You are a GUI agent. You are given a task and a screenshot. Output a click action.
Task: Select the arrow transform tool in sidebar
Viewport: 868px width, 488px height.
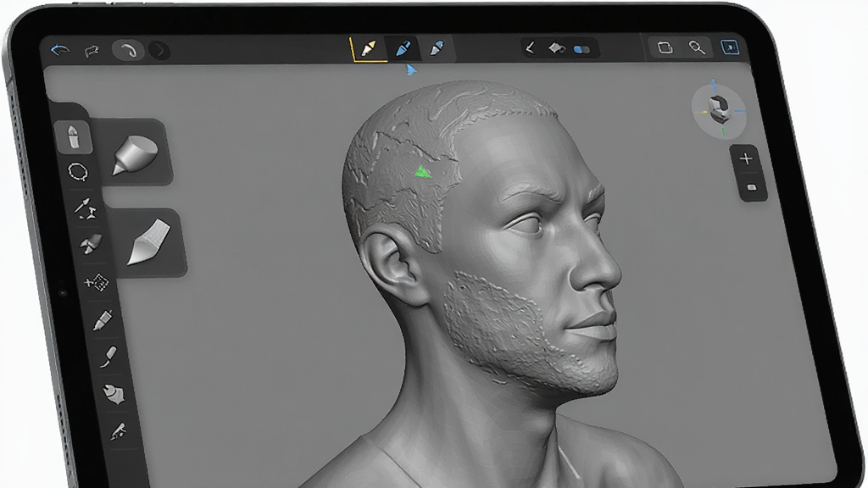pyautogui.click(x=86, y=208)
